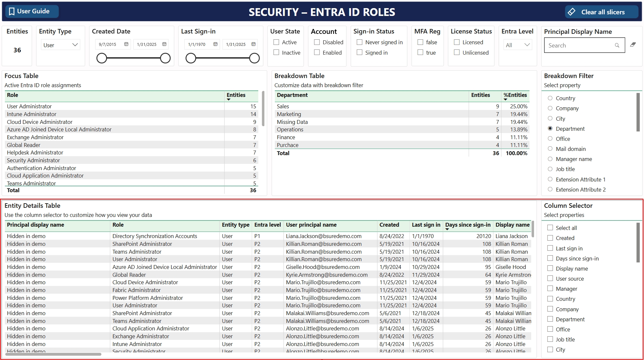Click the left handle of Created Date slider
Viewport: 644px width, 360px height.
coord(102,58)
